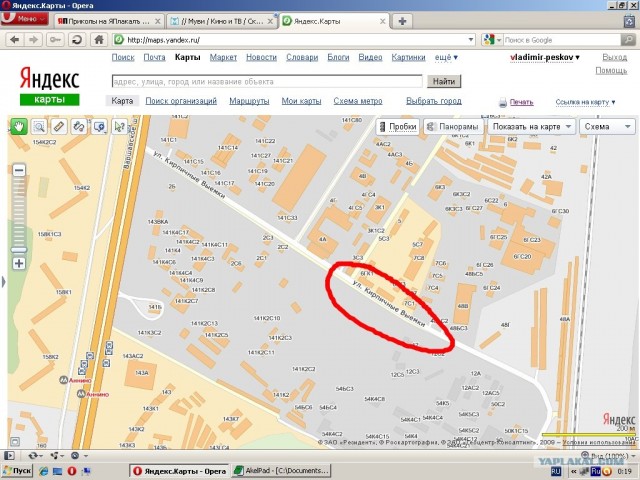Open the Поиск организаций tab
The height and width of the screenshot is (480, 640).
pyautogui.click(x=181, y=101)
